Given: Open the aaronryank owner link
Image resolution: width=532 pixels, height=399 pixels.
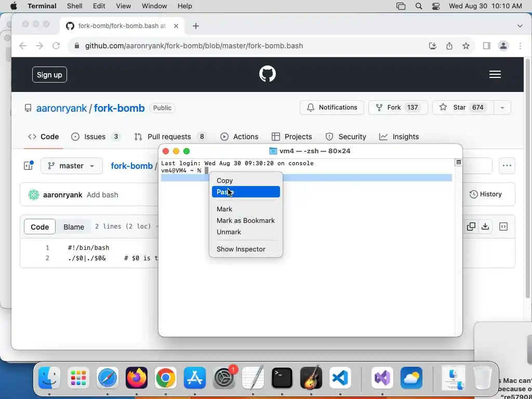Looking at the screenshot, I should click(61, 108).
